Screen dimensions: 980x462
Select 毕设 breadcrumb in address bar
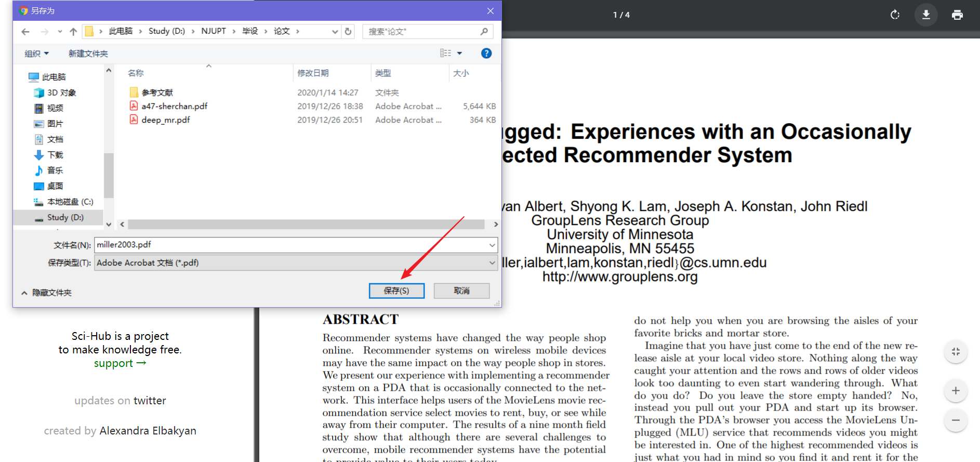pos(250,31)
